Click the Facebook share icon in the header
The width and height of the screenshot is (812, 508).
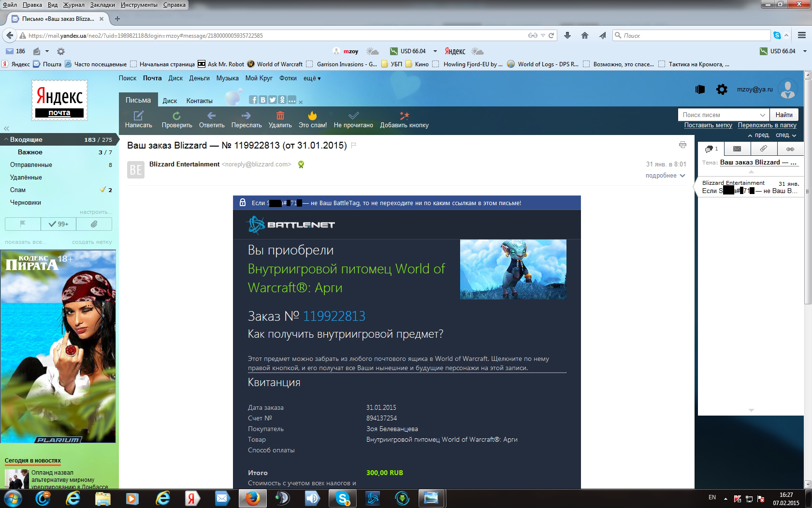[x=253, y=100]
